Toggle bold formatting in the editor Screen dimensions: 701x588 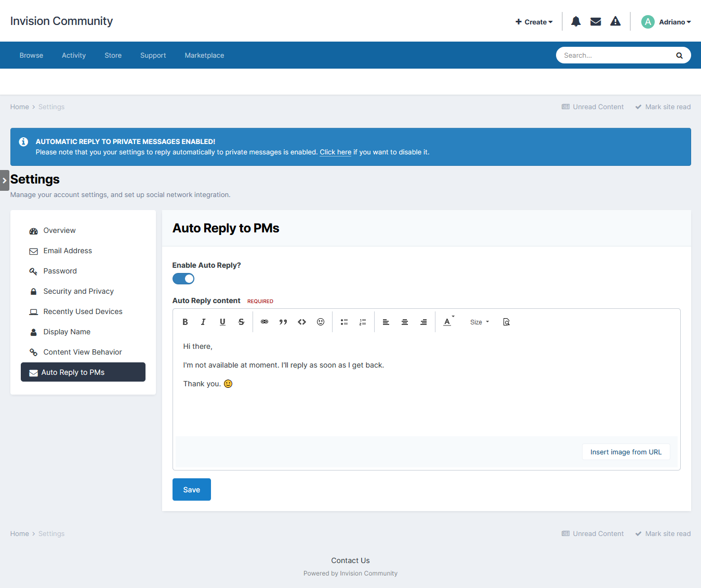(185, 322)
